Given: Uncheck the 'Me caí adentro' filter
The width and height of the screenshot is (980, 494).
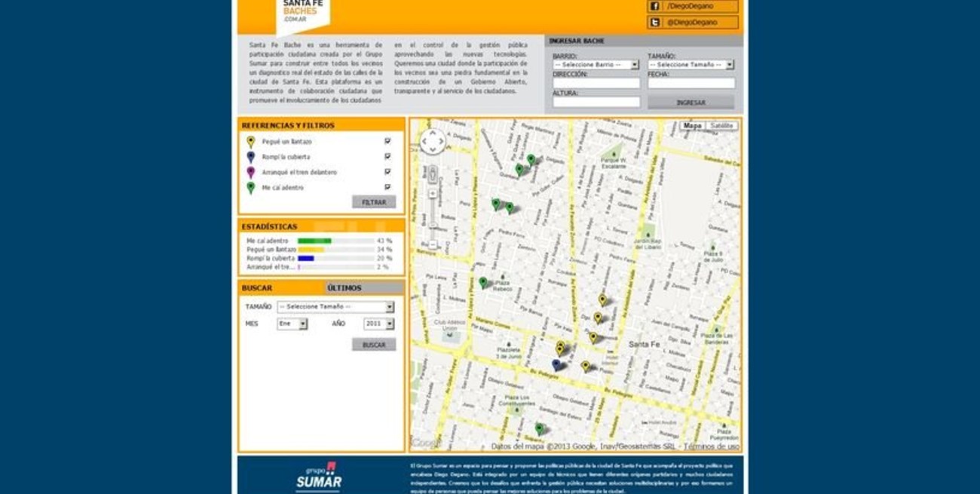Looking at the screenshot, I should (387, 187).
